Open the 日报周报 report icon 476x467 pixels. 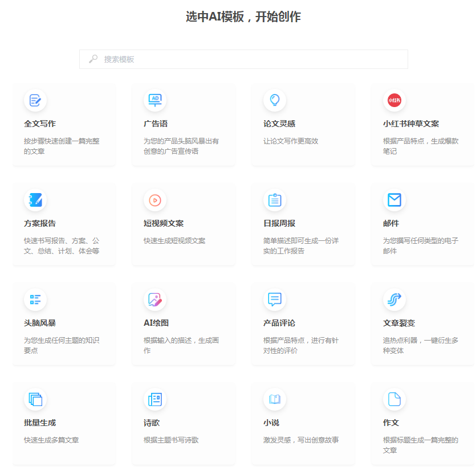(x=275, y=200)
